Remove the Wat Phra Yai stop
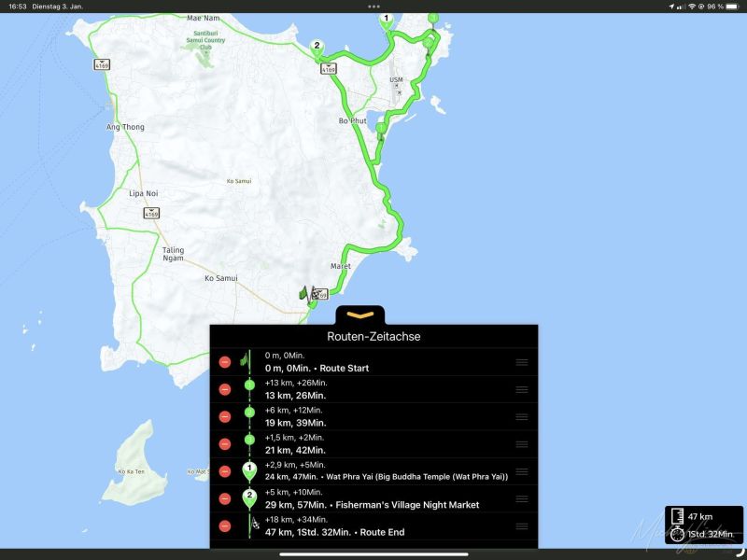The width and height of the screenshot is (747, 560). pos(224,471)
